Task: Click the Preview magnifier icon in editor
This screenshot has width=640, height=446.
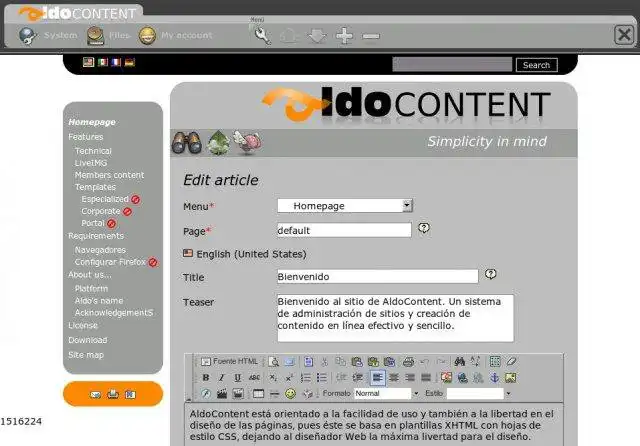Action: coord(274,362)
